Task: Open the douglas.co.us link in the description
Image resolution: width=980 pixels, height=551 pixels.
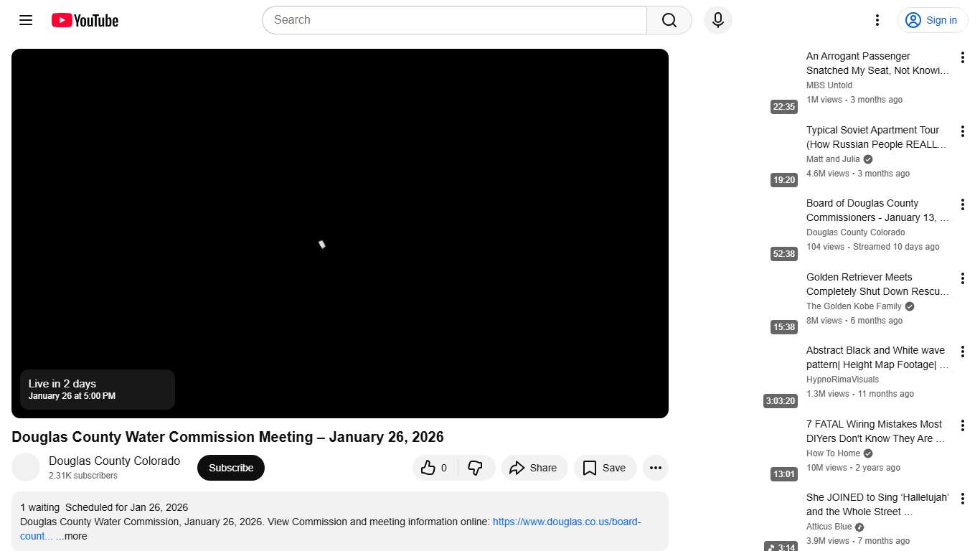Action: [566, 522]
